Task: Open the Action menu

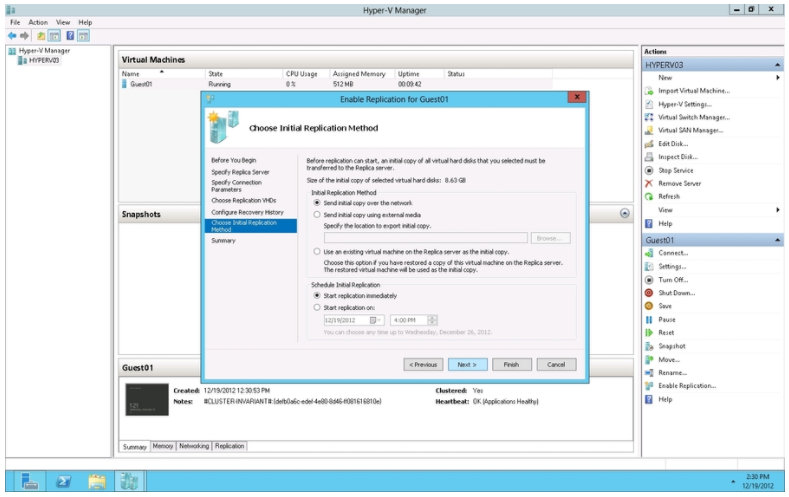Action: tap(38, 23)
